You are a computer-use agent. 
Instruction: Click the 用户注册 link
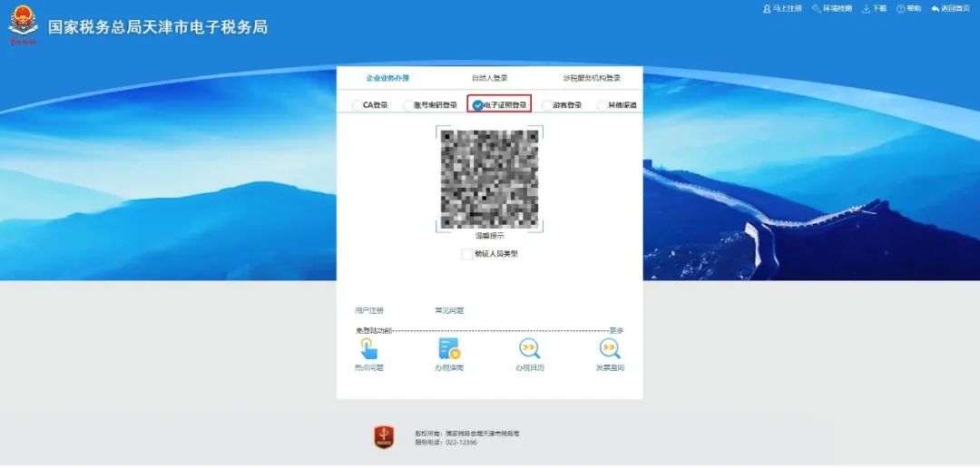click(x=368, y=310)
